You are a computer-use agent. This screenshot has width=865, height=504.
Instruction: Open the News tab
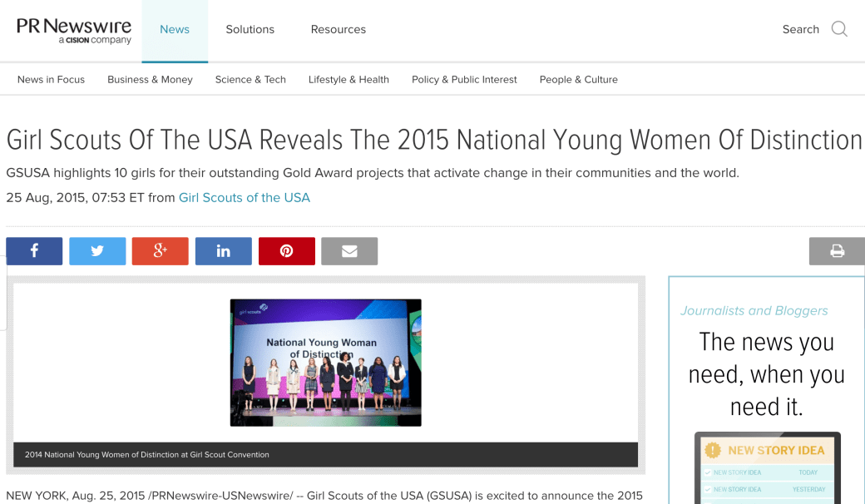pos(175,29)
